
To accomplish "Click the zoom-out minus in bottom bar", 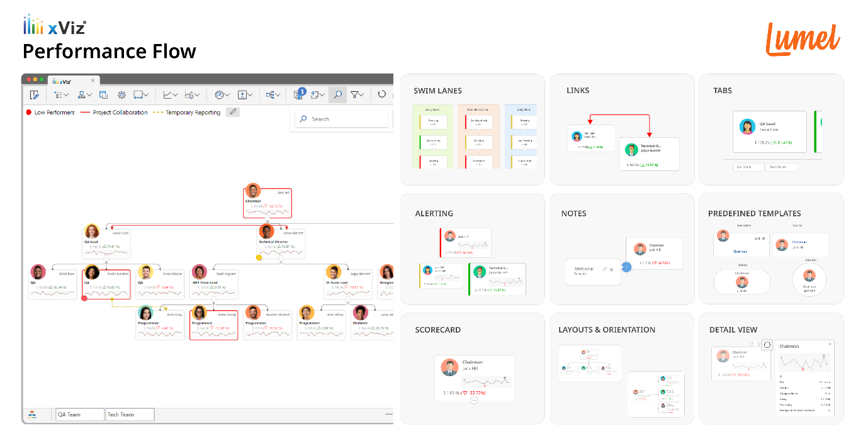I will (388, 415).
